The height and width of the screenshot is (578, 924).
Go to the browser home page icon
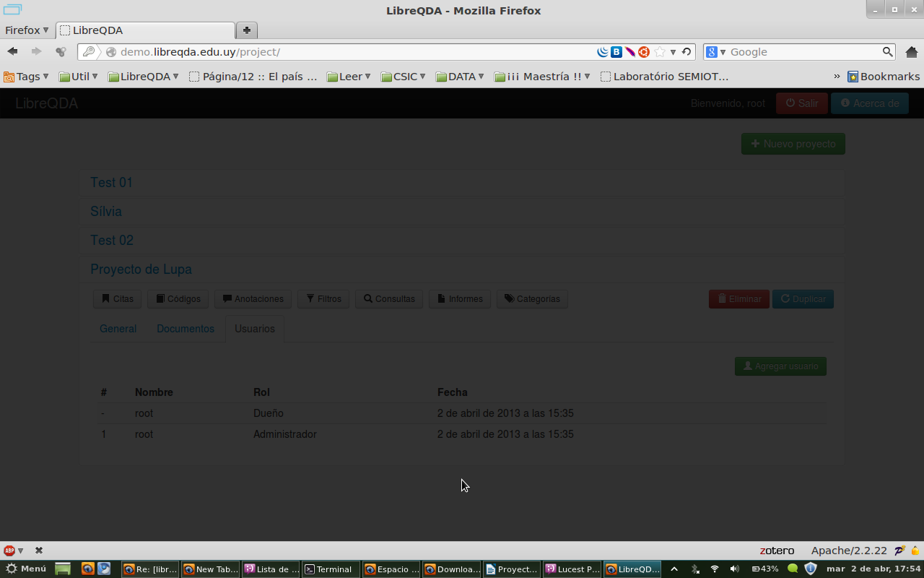coord(912,52)
